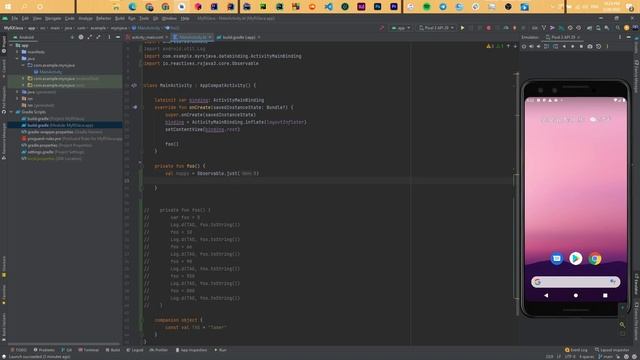Open the Problems tool window
This screenshot has width=640, height=360.
pos(44,350)
